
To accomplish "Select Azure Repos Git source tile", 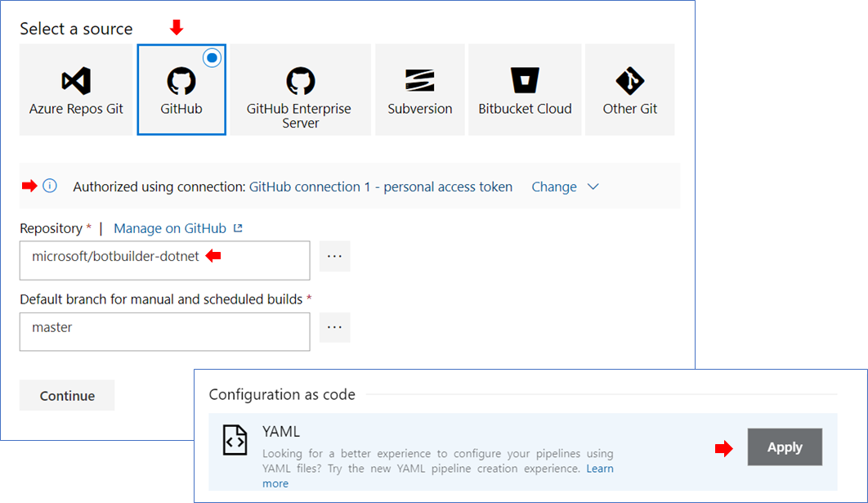I will coord(76,90).
